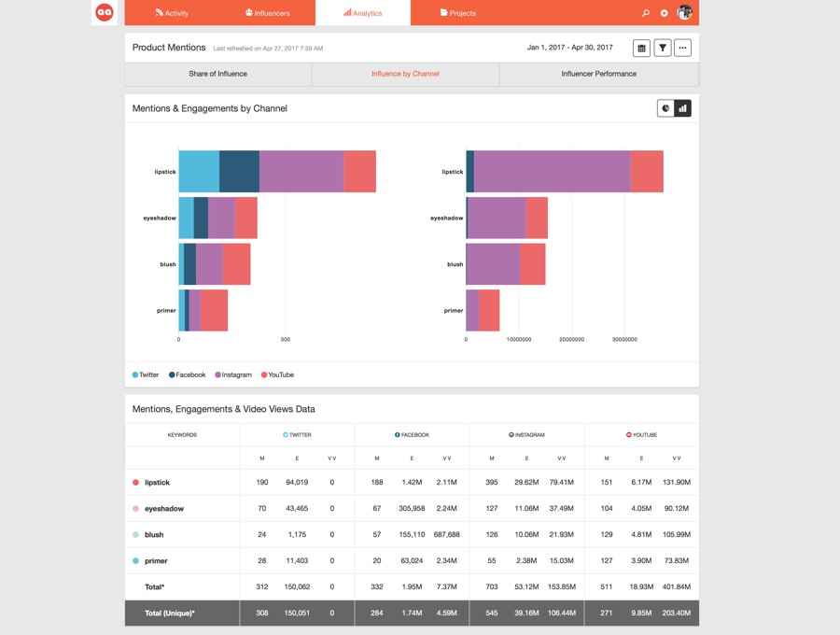This screenshot has height=635, width=840.
Task: Click the plus add icon in header
Action: pyautogui.click(x=665, y=13)
